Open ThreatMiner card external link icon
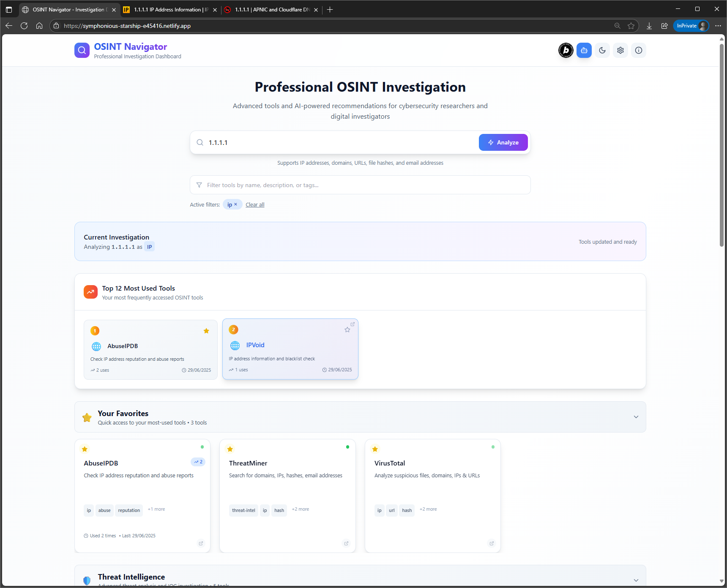This screenshot has height=588, width=727. tap(346, 544)
